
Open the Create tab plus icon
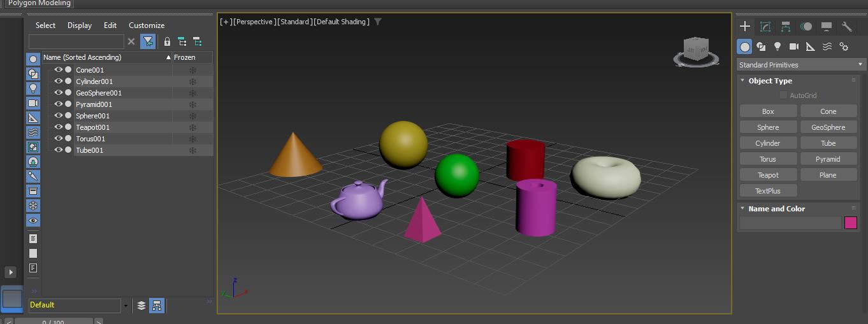coord(744,26)
